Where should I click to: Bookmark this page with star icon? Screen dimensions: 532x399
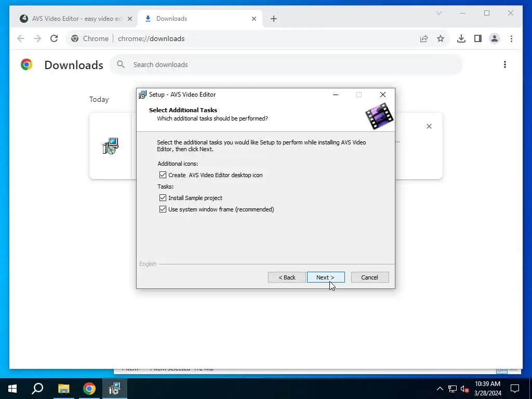tap(441, 38)
